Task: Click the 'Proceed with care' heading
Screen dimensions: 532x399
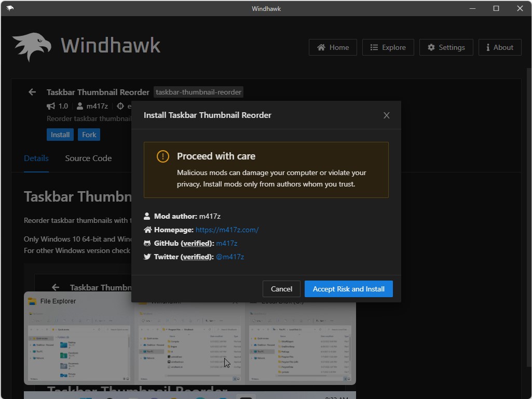Action: pos(216,156)
